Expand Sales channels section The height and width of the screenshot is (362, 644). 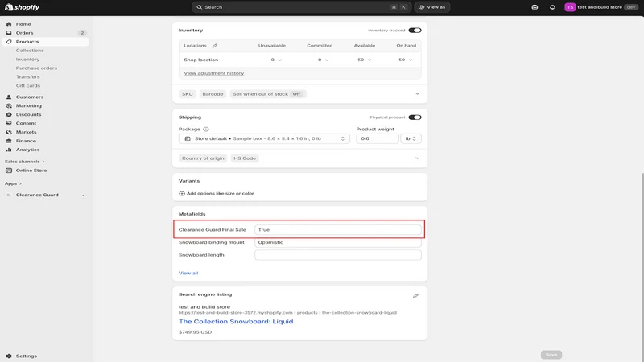tap(25, 162)
